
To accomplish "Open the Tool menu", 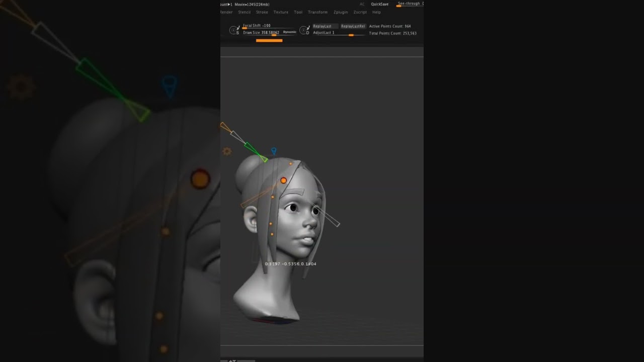I will (298, 12).
